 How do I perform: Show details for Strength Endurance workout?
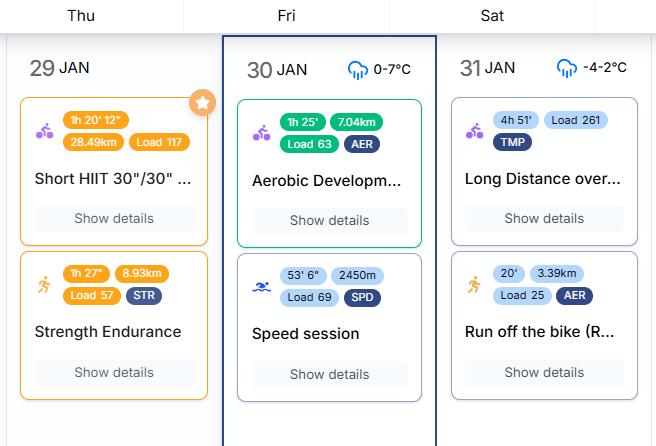(x=114, y=373)
